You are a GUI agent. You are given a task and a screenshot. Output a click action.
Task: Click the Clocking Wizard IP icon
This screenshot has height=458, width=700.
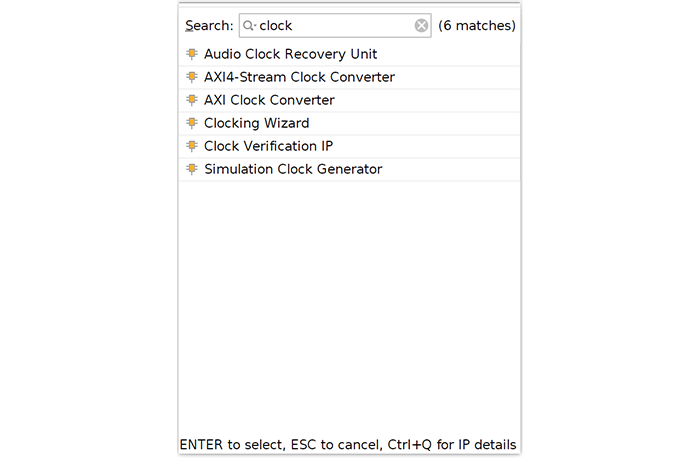pyautogui.click(x=192, y=123)
